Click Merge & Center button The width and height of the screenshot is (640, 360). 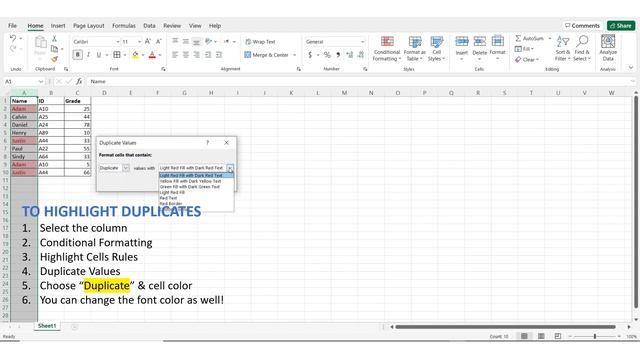pos(267,55)
